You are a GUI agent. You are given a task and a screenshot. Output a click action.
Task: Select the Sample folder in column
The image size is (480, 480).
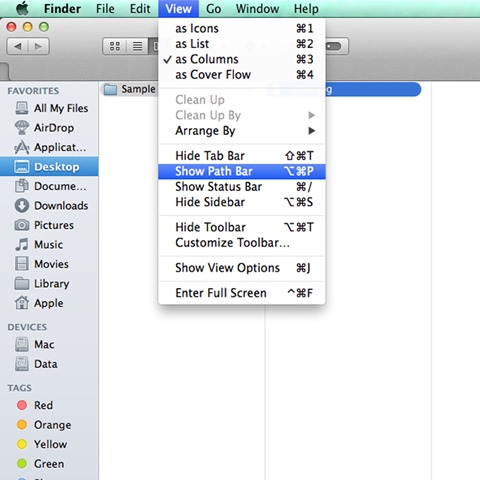tap(129, 89)
